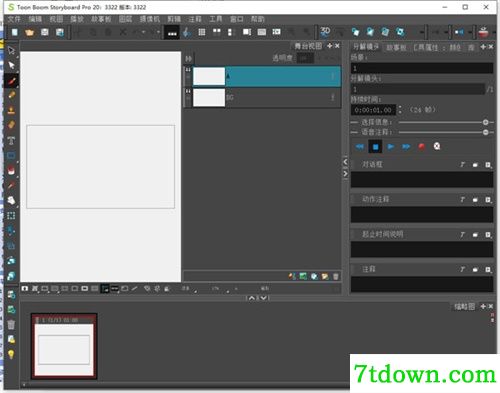Click the red drum icon in top toolbar

pyautogui.click(x=483, y=32)
